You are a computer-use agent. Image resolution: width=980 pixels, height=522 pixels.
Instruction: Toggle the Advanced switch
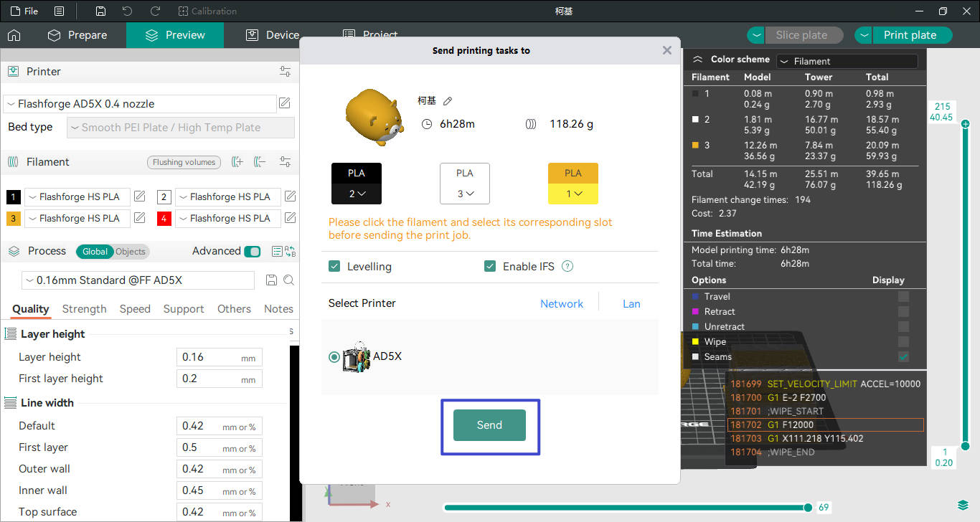(x=253, y=252)
